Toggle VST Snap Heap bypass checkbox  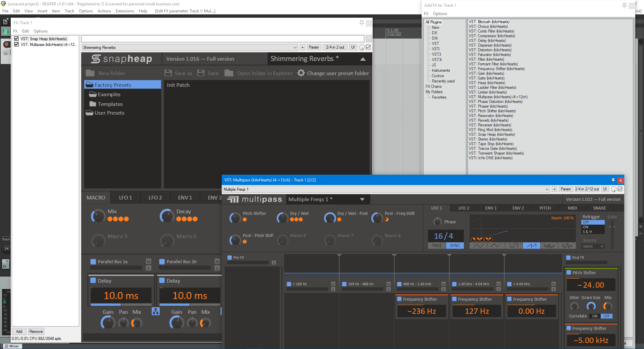(16, 39)
